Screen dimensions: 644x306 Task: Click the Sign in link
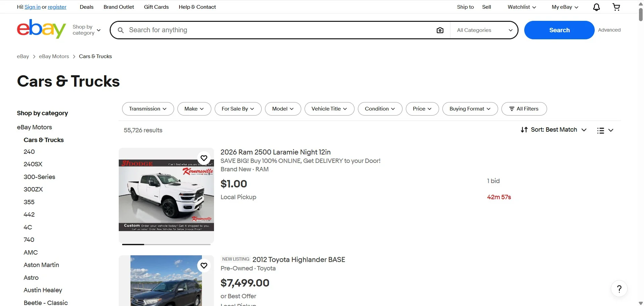33,7
